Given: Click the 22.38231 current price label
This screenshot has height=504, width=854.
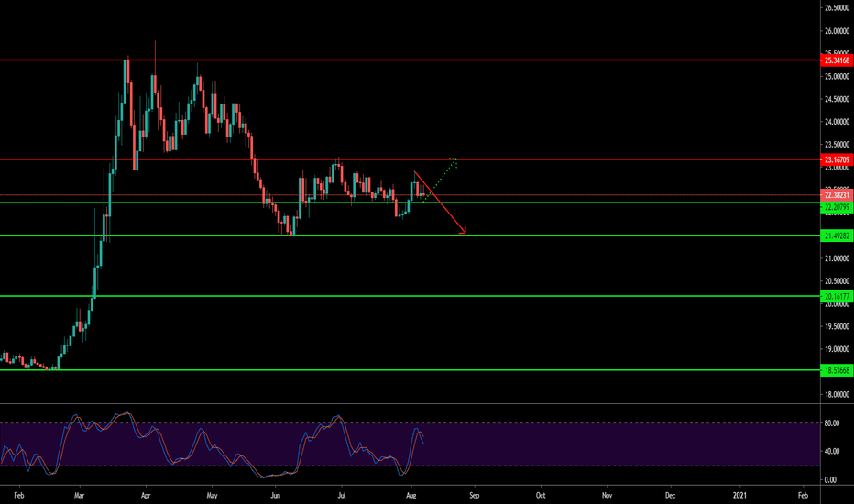Looking at the screenshot, I should (836, 195).
